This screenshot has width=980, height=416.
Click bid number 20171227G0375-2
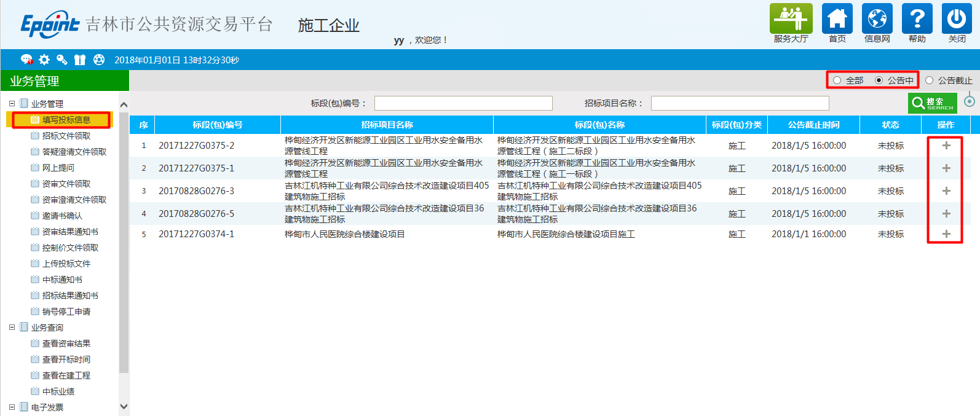[x=196, y=146]
